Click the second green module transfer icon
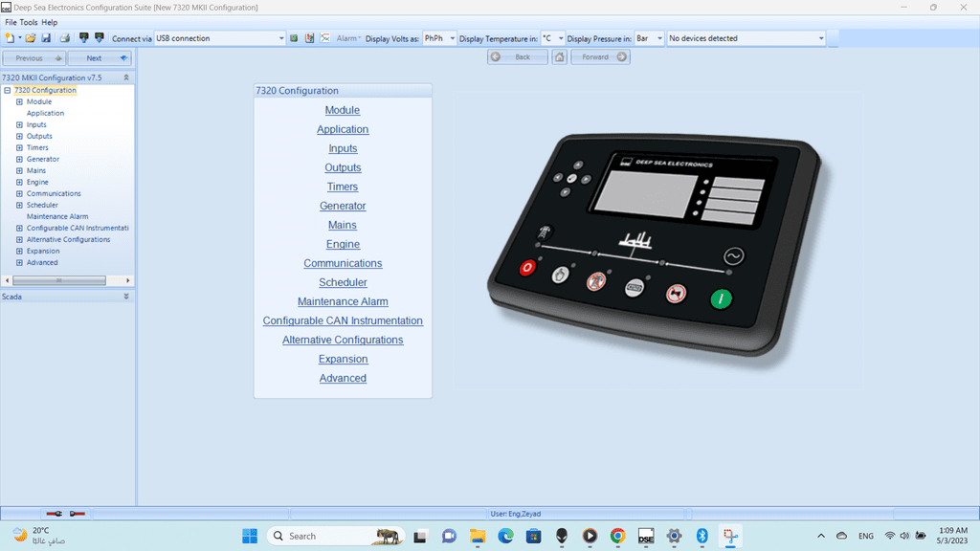Screen dimensions: 980x551 click(x=100, y=38)
